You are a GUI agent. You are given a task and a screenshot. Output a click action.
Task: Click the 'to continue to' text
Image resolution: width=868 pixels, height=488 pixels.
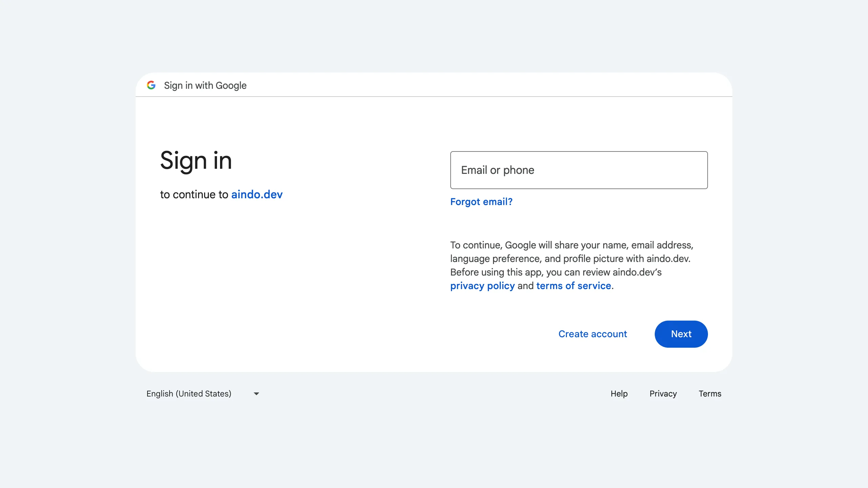point(194,195)
